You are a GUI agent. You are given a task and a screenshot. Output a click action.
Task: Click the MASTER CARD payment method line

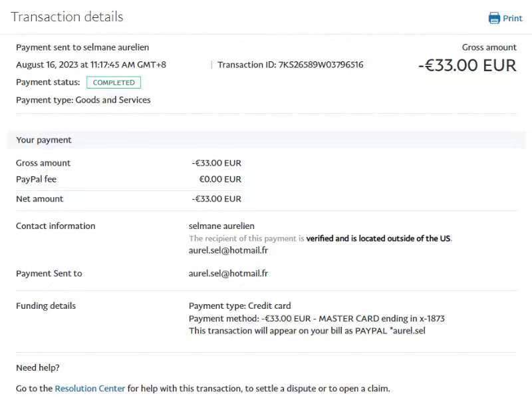(x=317, y=318)
